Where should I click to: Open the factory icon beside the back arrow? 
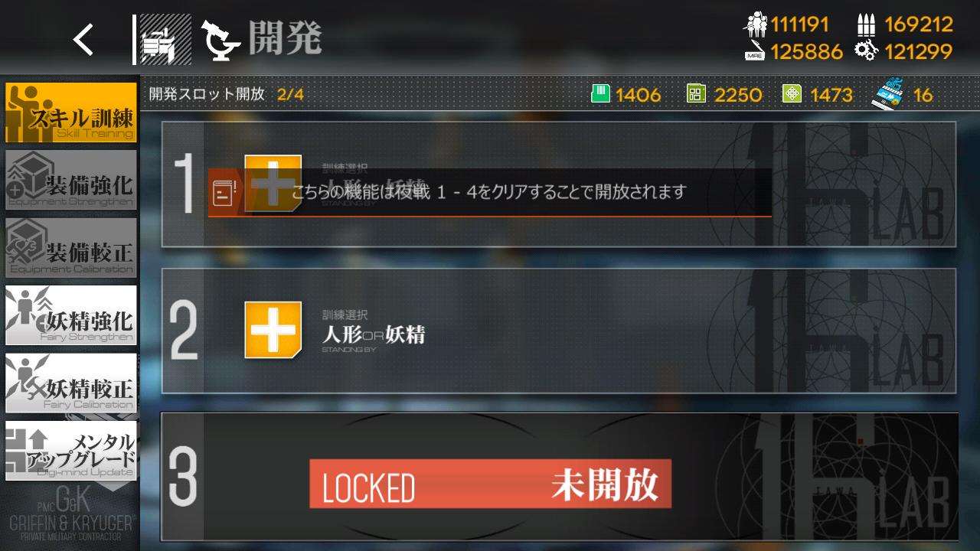point(165,40)
